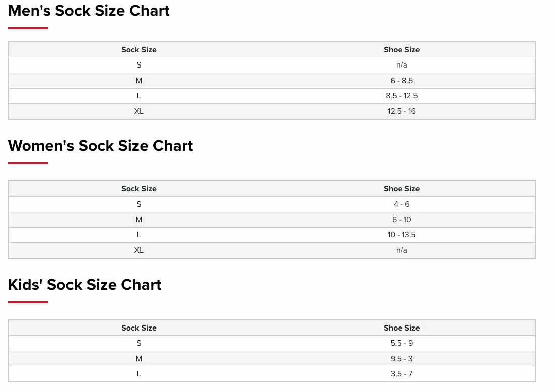Select the 12.5 - 16 shoe size cell
Image resolution: width=555 pixels, height=392 pixels.
point(401,111)
